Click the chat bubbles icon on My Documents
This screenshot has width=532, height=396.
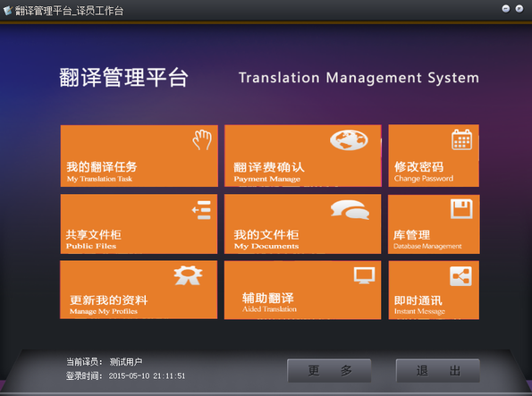(350, 210)
